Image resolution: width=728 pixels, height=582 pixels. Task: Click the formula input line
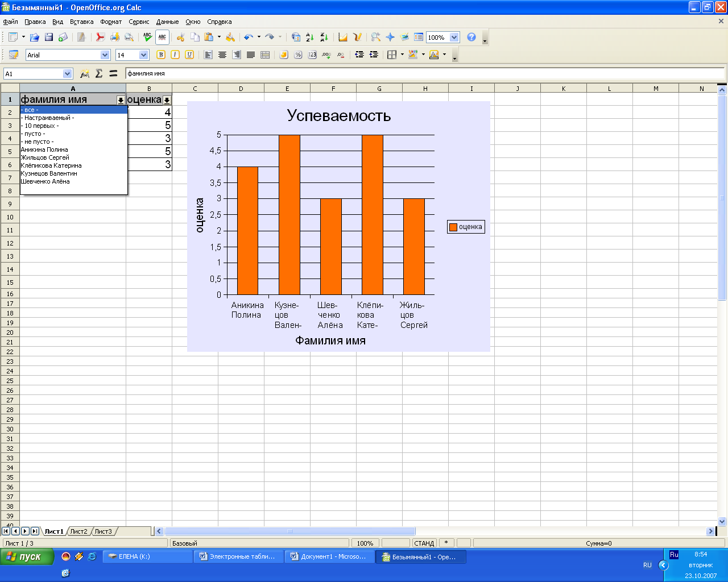click(x=424, y=74)
